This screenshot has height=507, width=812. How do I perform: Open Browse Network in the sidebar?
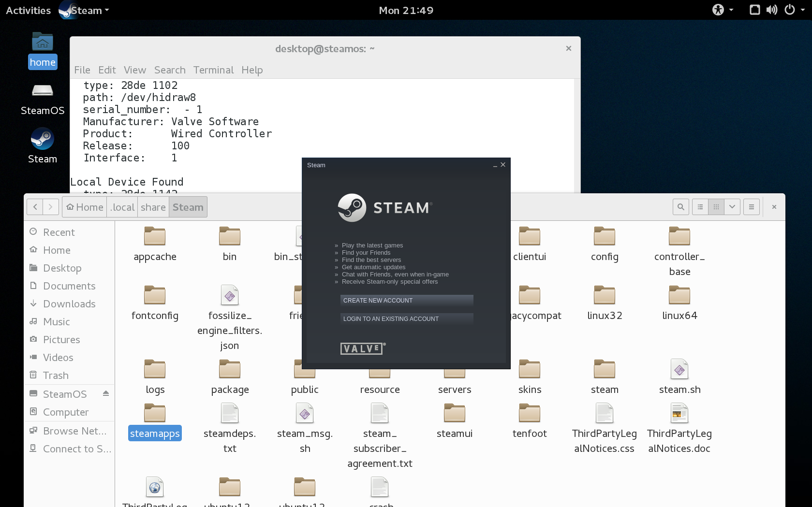(69, 431)
